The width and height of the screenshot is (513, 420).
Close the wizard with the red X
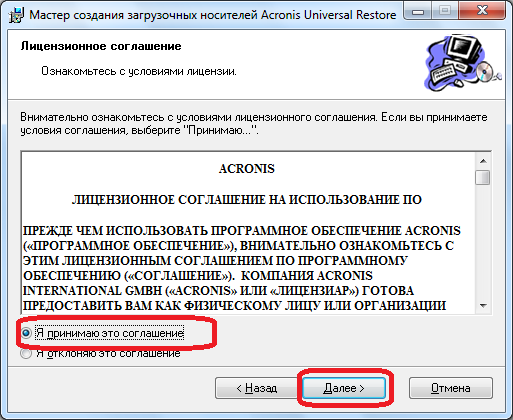click(483, 11)
